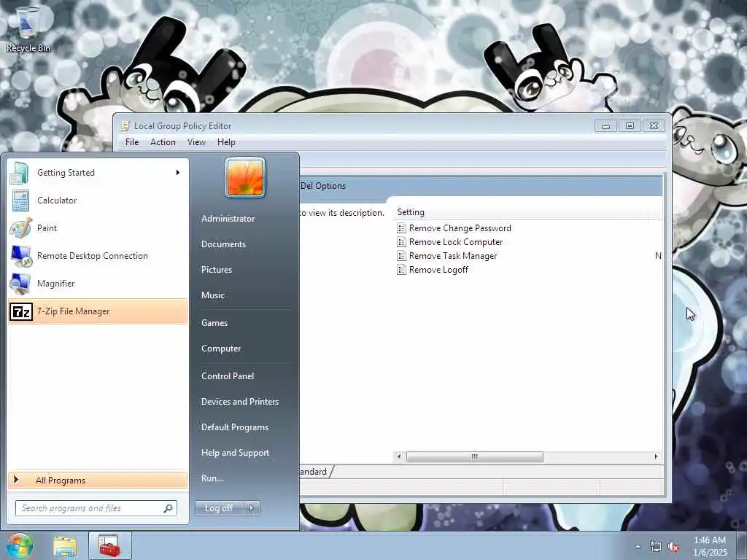Open the View menu
The image size is (747, 560).
click(x=196, y=142)
